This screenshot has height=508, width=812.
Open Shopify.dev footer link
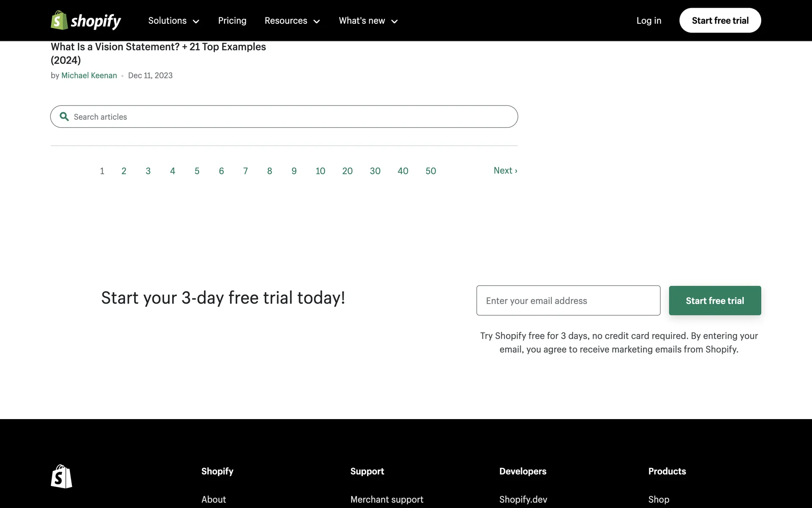point(523,500)
